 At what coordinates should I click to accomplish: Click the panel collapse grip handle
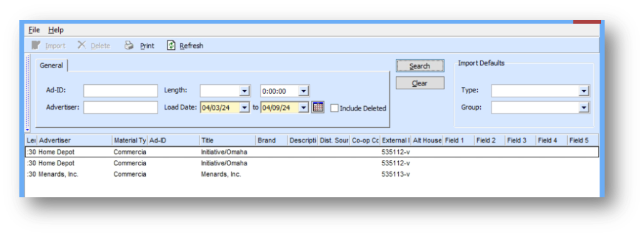tap(28, 93)
